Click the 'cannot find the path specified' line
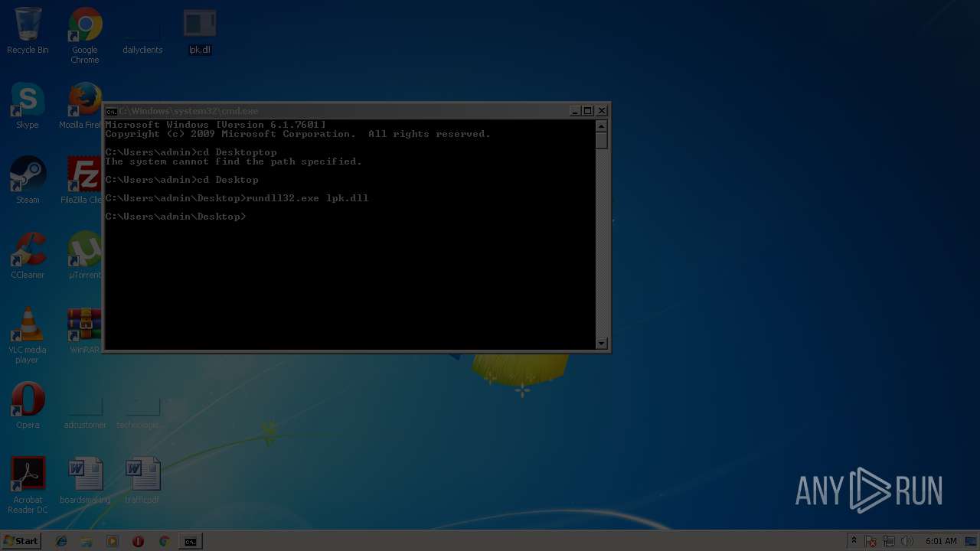980x551 pixels. tap(234, 161)
